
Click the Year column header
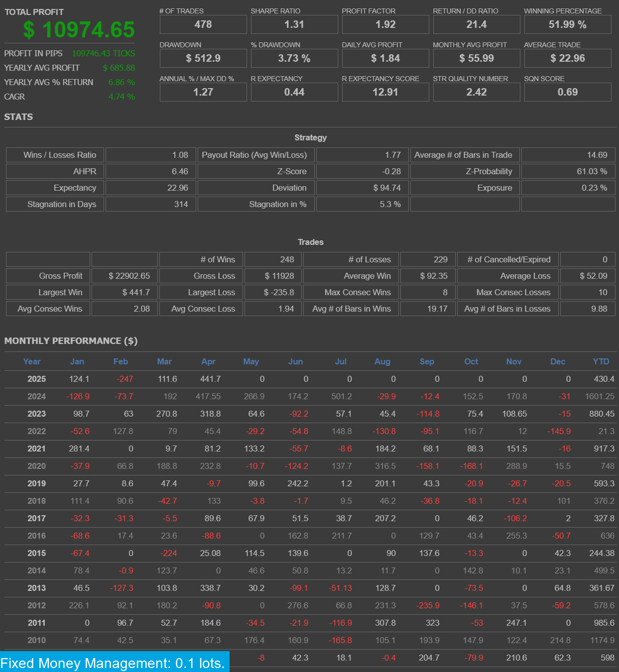pos(32,361)
